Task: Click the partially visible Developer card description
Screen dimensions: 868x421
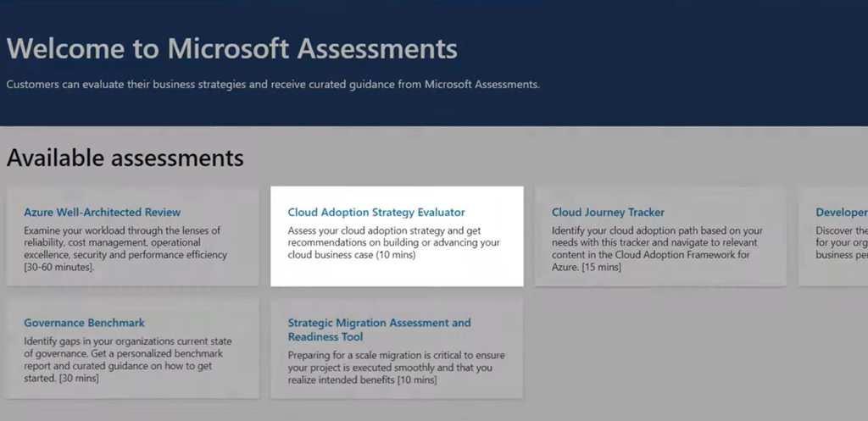Action: click(842, 242)
